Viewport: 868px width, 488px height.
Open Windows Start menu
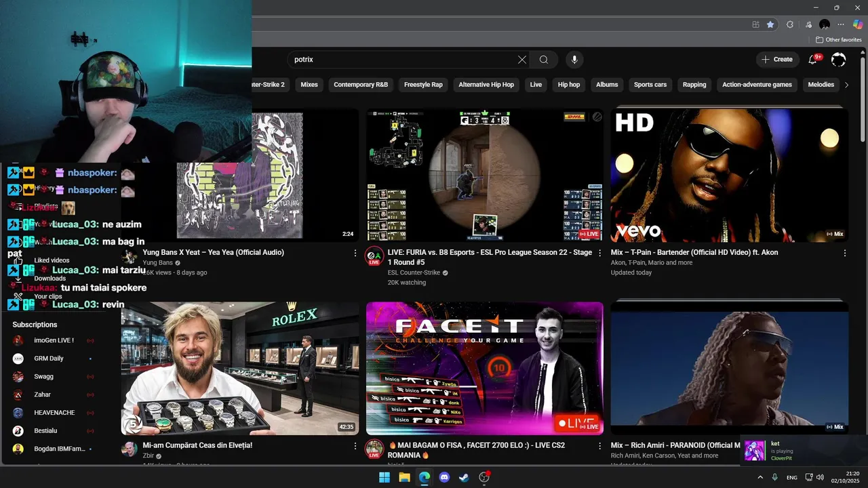384,477
